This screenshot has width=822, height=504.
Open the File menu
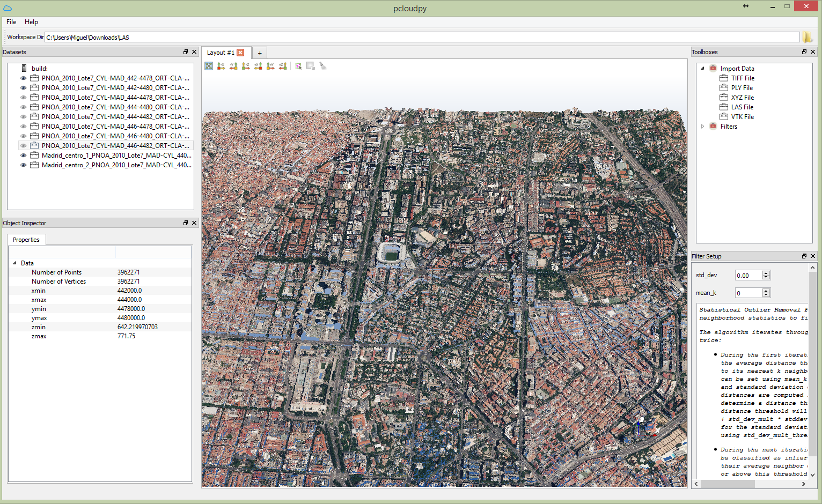[x=11, y=22]
